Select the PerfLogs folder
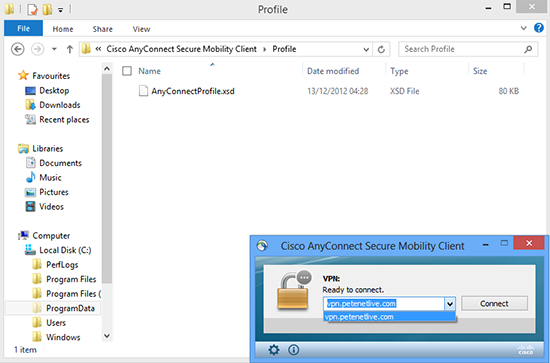The height and width of the screenshot is (363, 550). click(x=62, y=265)
